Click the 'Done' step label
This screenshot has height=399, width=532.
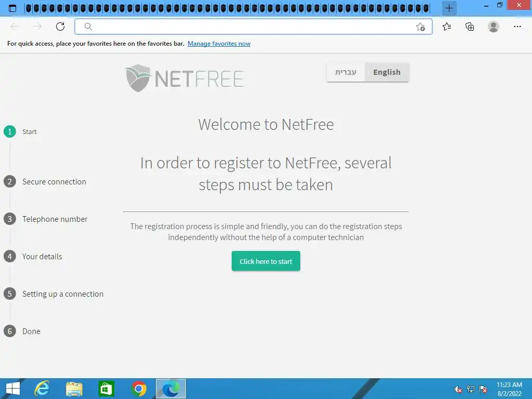[x=31, y=331]
